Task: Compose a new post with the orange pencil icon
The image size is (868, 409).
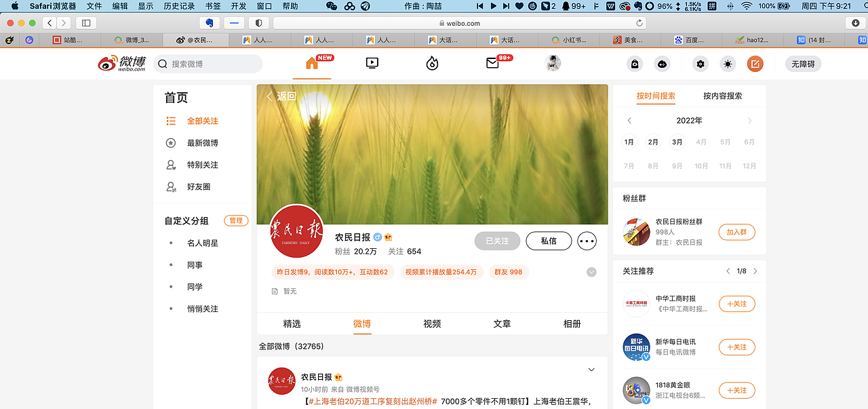Action: coord(755,63)
